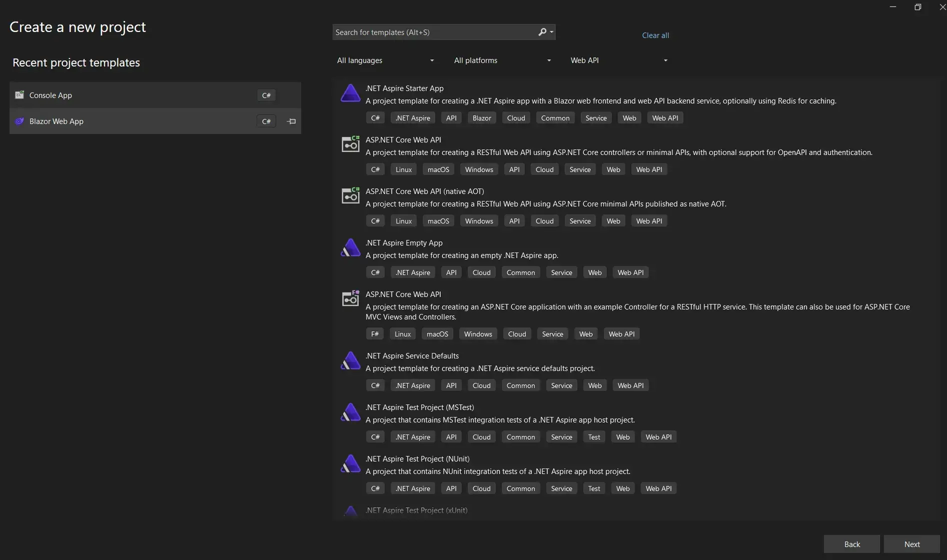Image resolution: width=947 pixels, height=560 pixels.
Task: Click Windows tag on C# ASP.NET Core Web API
Action: [479, 169]
